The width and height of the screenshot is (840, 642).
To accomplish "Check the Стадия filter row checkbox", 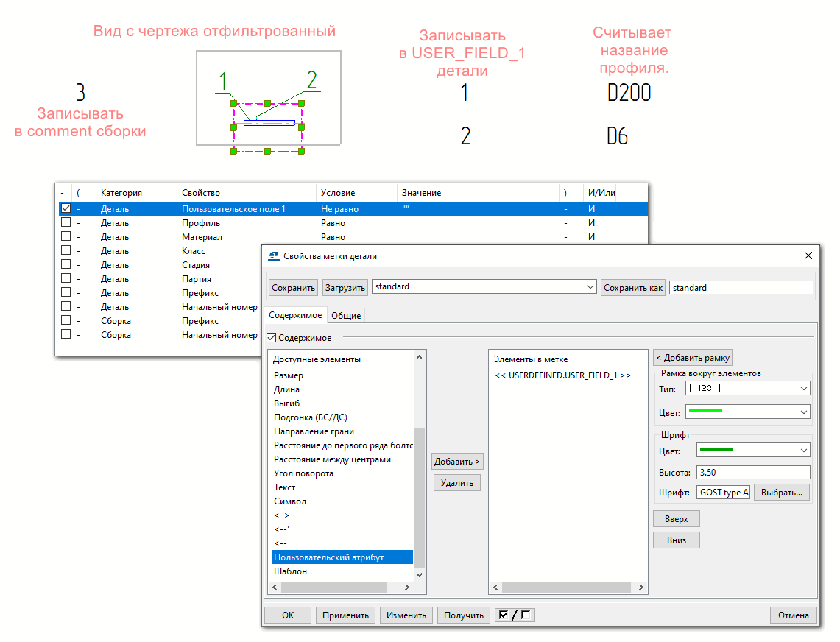I will [x=66, y=264].
